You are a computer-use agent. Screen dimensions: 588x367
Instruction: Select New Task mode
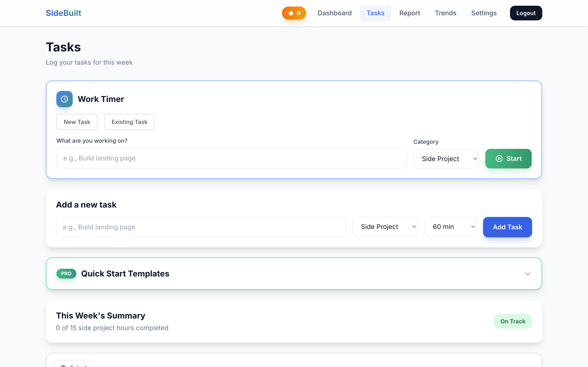tap(77, 122)
